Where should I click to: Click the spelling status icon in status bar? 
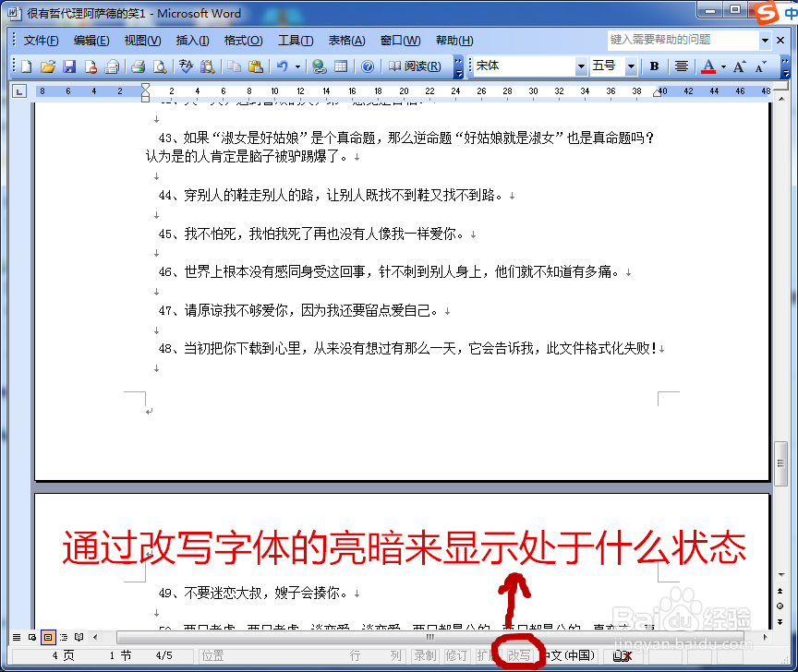622,656
